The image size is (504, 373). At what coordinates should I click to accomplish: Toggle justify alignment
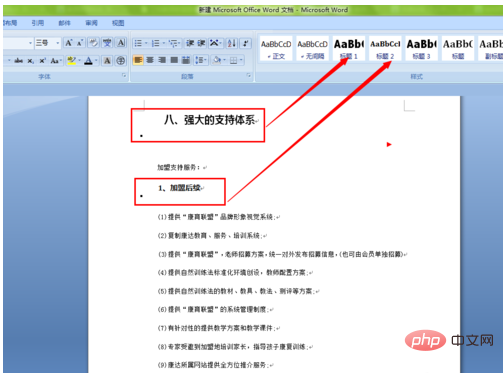point(174,60)
